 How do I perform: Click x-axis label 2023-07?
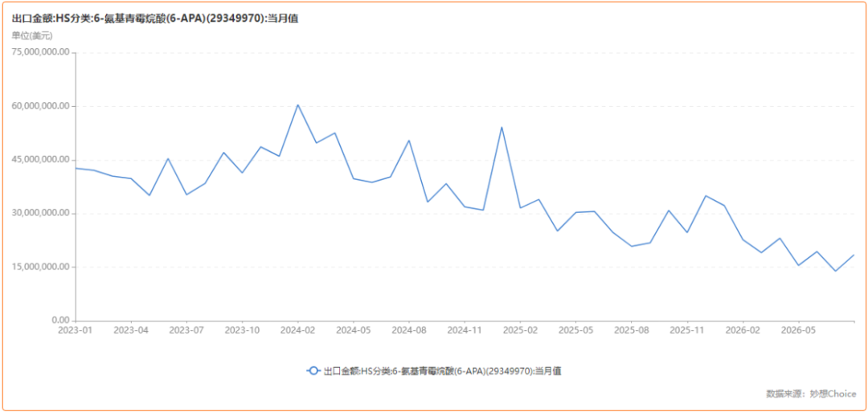(x=187, y=329)
